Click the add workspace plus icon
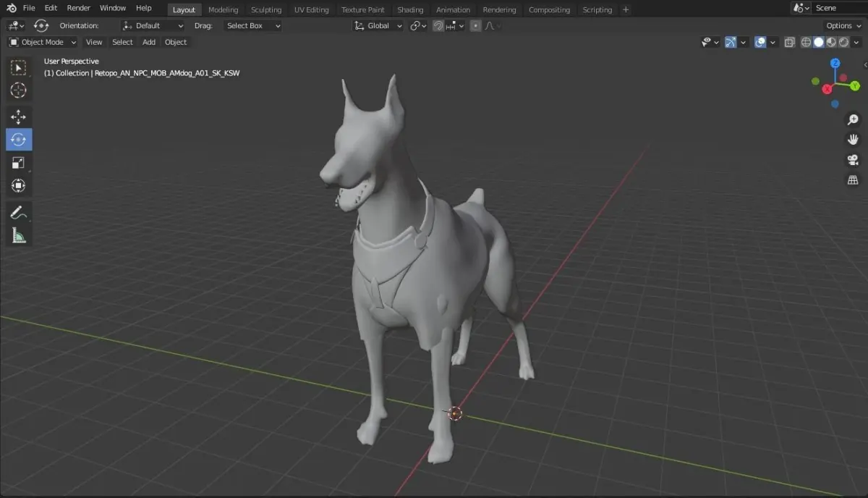 [626, 9]
